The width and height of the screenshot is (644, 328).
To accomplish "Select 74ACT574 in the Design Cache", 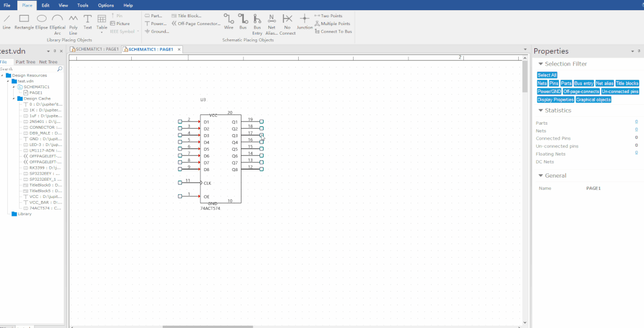I will pos(45,208).
